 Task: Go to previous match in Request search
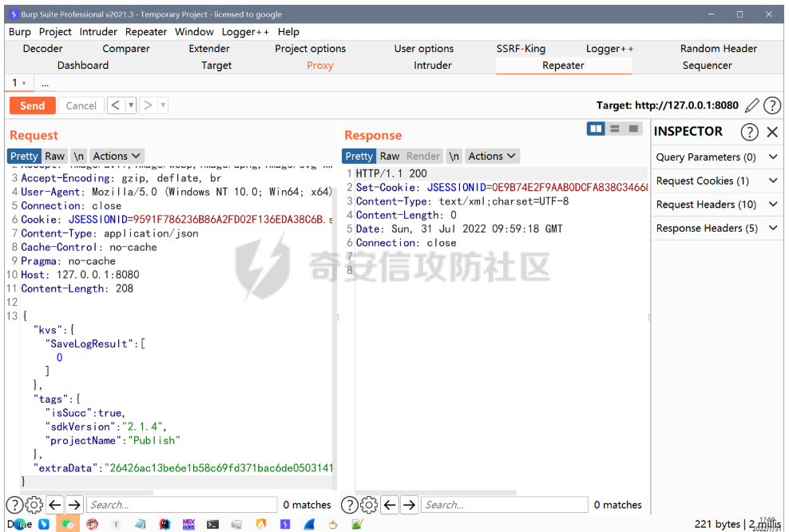point(55,504)
